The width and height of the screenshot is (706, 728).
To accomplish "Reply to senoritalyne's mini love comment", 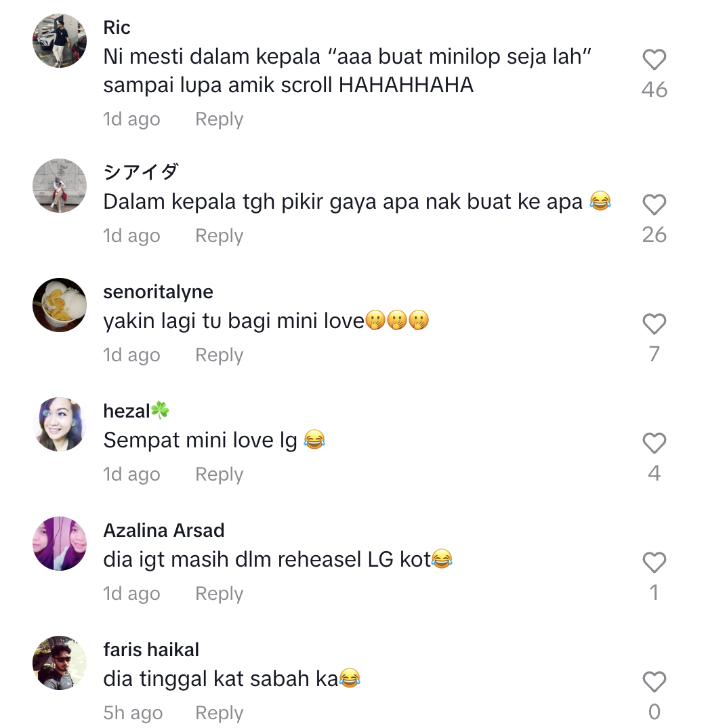I will [x=219, y=355].
